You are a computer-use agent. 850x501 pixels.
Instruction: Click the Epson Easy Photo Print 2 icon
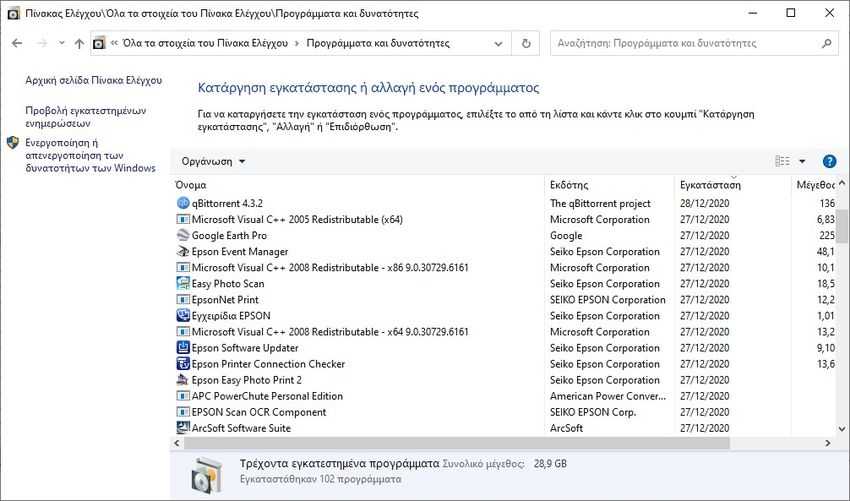(183, 380)
